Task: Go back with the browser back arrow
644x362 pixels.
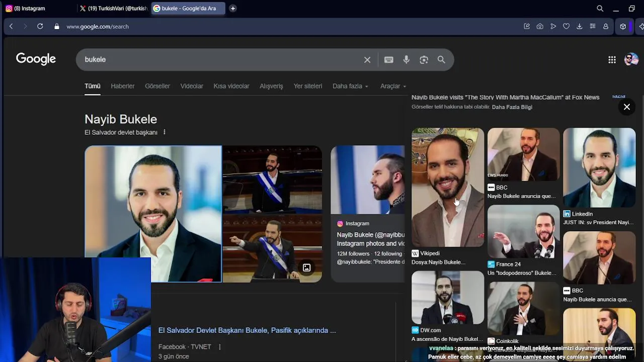Action: [x=11, y=26]
